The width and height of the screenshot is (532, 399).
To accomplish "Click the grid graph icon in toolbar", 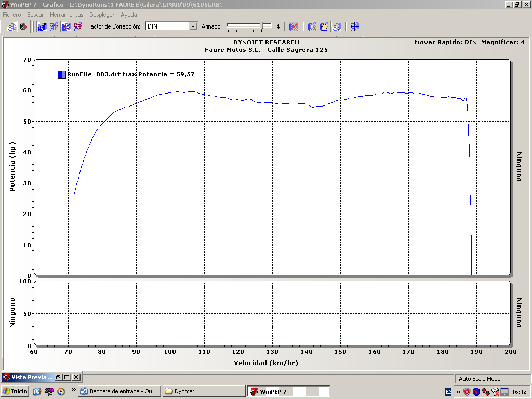I will 11,26.
